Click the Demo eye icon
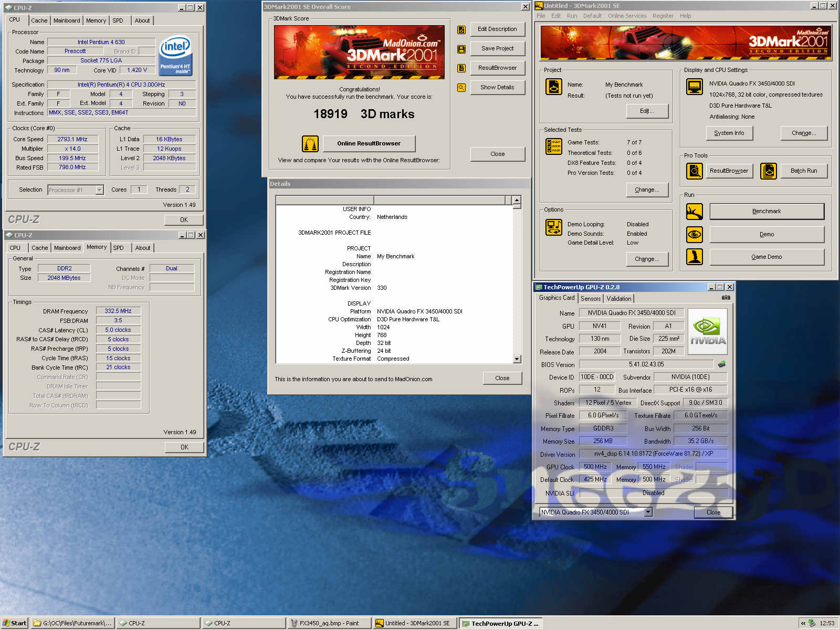The height and width of the screenshot is (630, 840). [x=695, y=234]
